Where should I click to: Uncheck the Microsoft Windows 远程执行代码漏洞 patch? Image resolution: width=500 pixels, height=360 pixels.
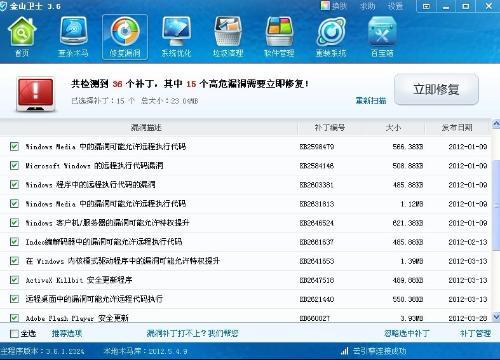tap(14, 165)
